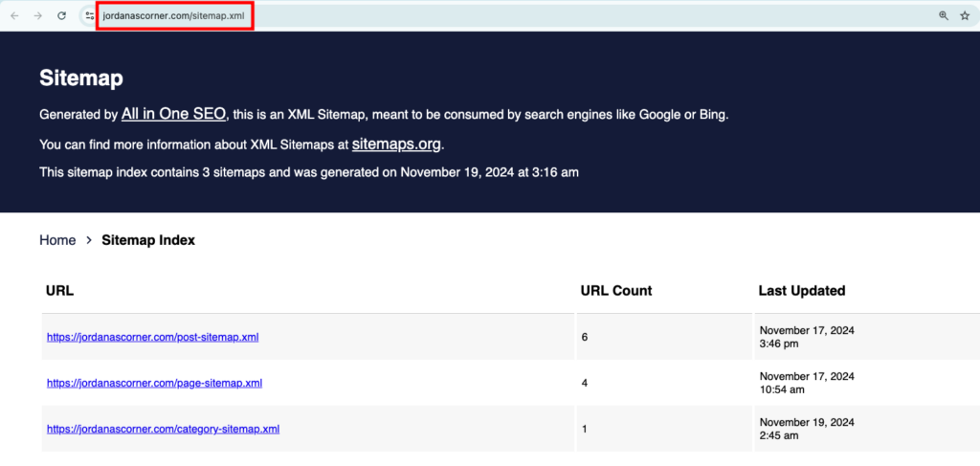980x466 pixels.
Task: Go to the Home breadcrumb
Action: point(57,240)
